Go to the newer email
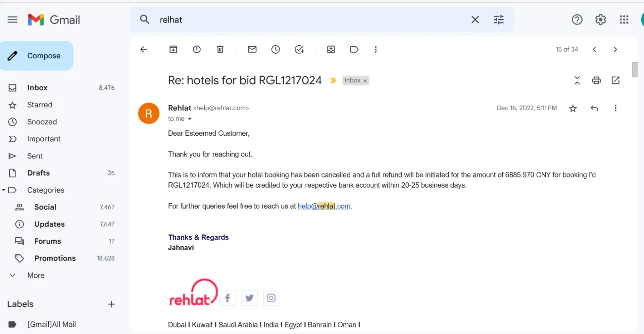The image size is (644, 334). click(x=594, y=49)
